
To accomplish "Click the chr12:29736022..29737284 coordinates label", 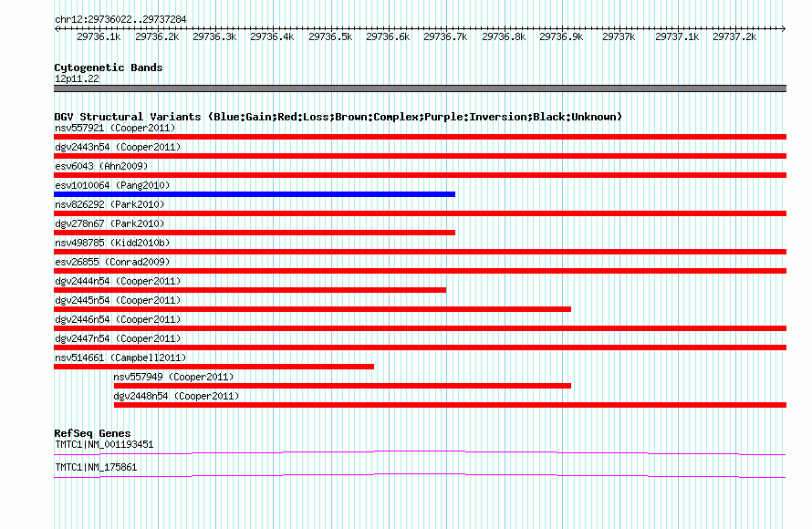I will pos(120,19).
